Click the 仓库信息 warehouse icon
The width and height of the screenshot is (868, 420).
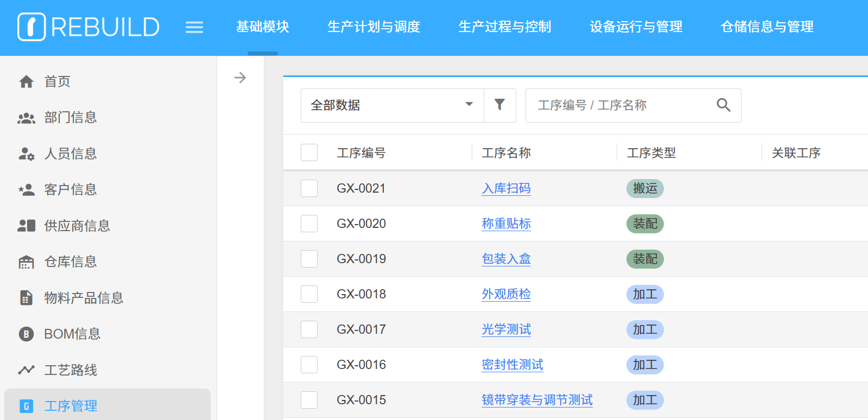click(26, 262)
